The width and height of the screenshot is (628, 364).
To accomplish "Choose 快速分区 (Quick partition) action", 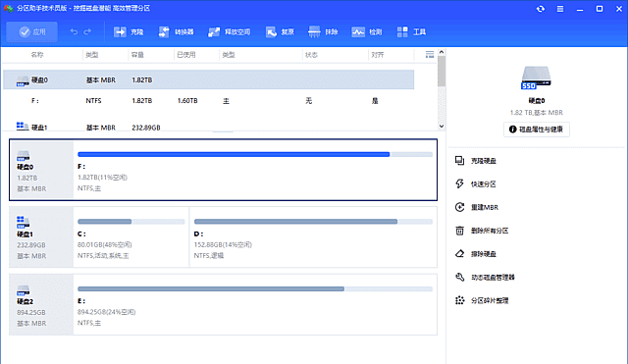I will click(x=476, y=184).
